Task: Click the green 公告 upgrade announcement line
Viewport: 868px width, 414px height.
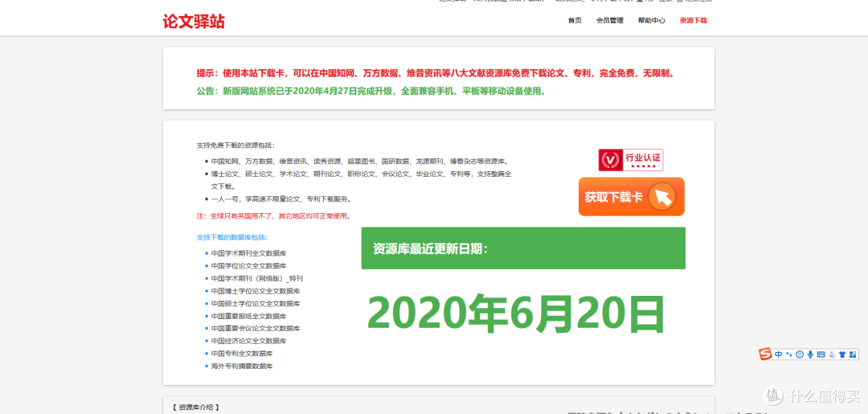Action: click(x=371, y=92)
